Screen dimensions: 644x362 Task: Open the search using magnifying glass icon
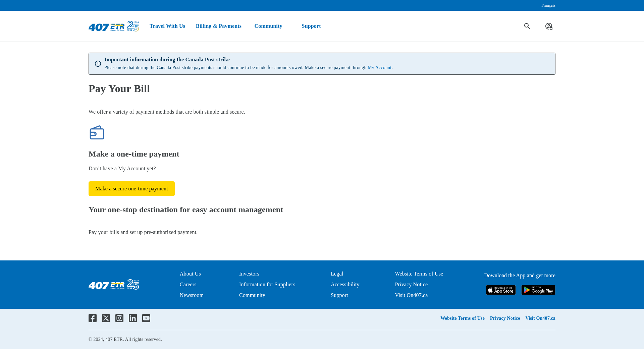tap(527, 26)
